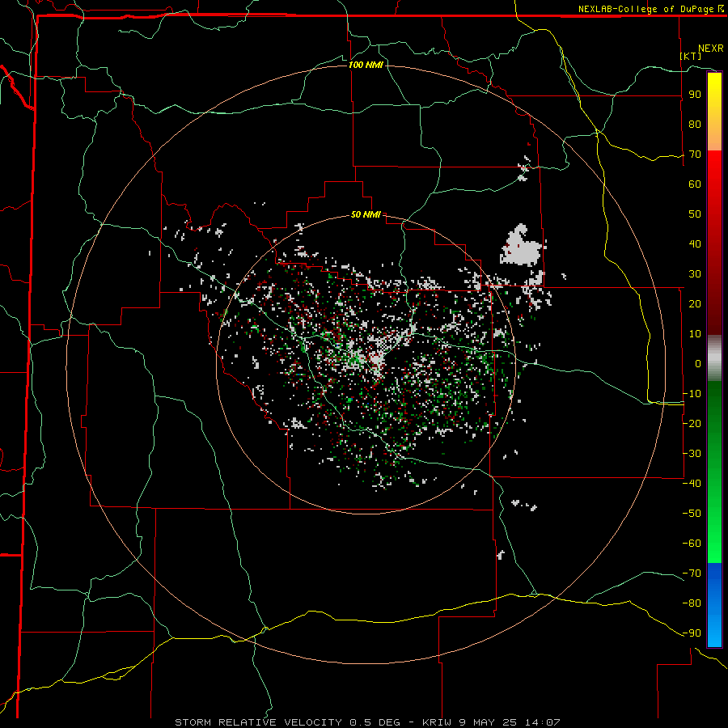
Task: Click the 80 value on the velocity scale
Action: (695, 125)
